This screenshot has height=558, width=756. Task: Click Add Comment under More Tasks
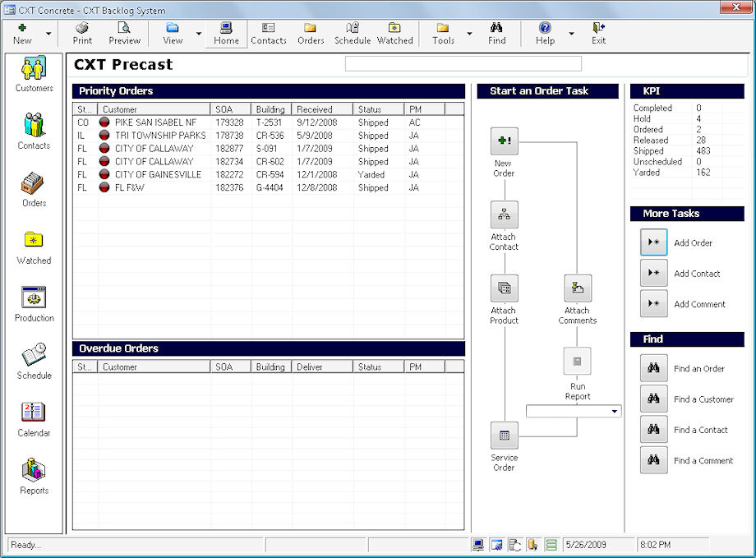click(654, 303)
